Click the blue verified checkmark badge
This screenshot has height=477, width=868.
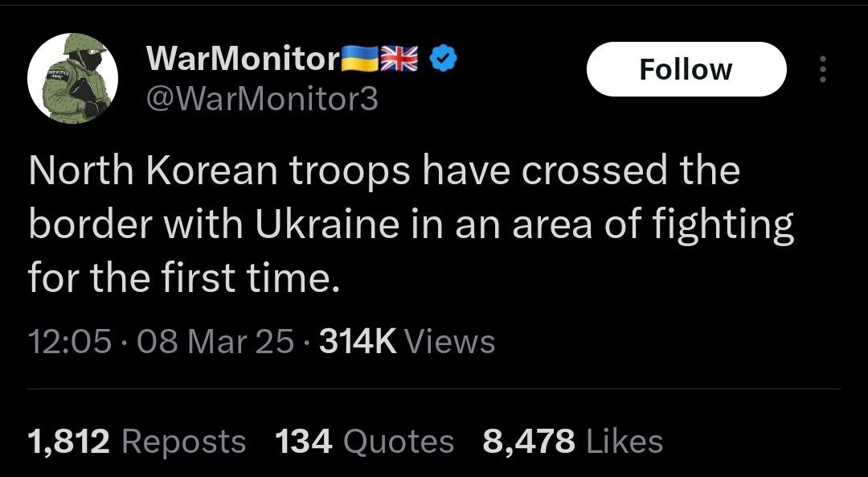[444, 59]
